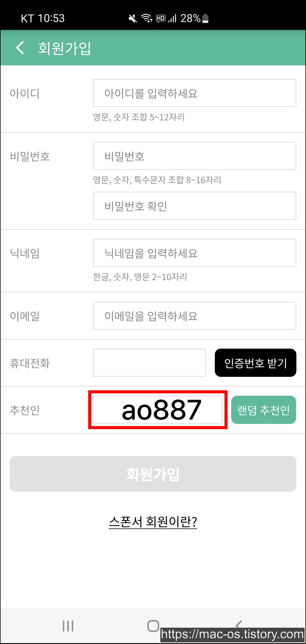Tap the recent apps icon in navigation bar
This screenshot has width=306, height=644.
pos(68,626)
